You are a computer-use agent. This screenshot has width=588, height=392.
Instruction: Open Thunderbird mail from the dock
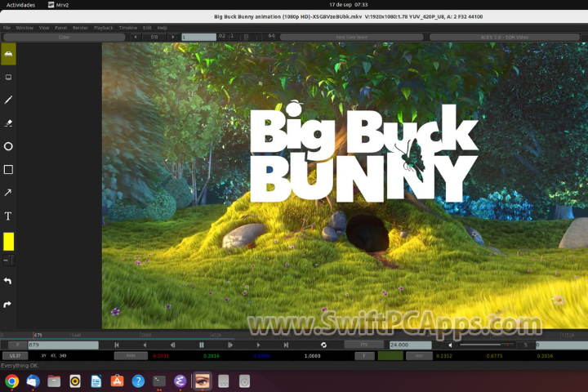tap(33, 381)
